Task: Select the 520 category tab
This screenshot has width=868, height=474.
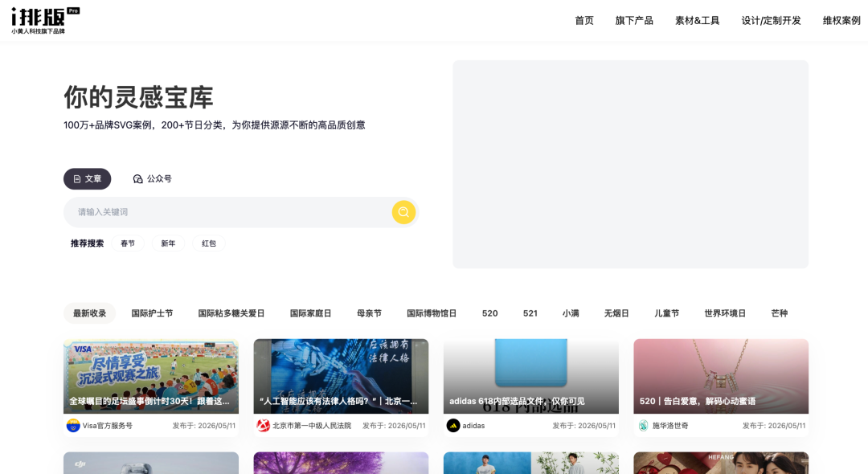Action: pyautogui.click(x=490, y=313)
